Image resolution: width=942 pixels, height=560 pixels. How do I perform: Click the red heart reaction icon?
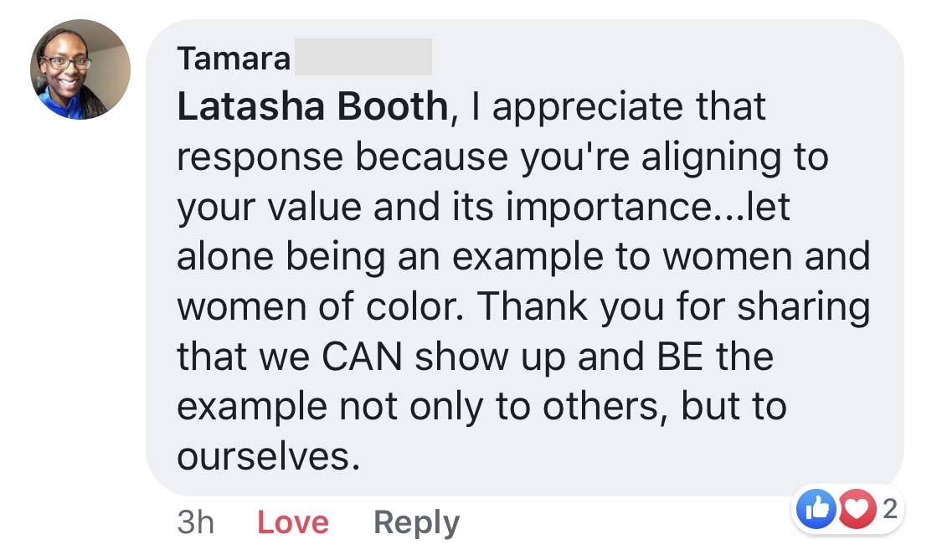[x=855, y=510]
